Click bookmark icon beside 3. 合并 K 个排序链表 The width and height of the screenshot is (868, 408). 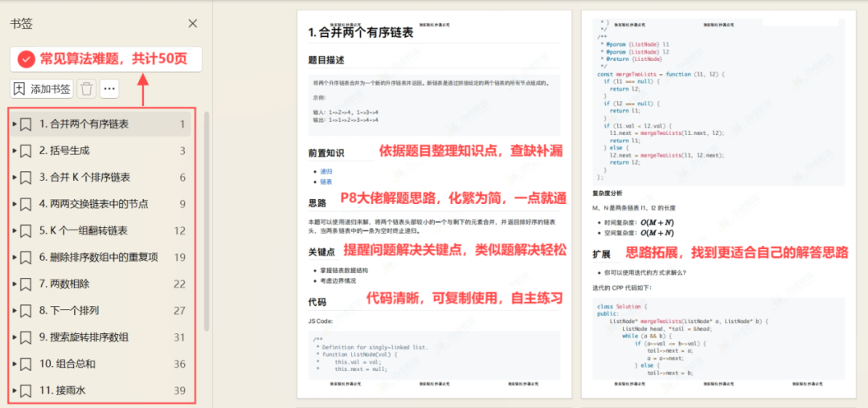tap(26, 178)
